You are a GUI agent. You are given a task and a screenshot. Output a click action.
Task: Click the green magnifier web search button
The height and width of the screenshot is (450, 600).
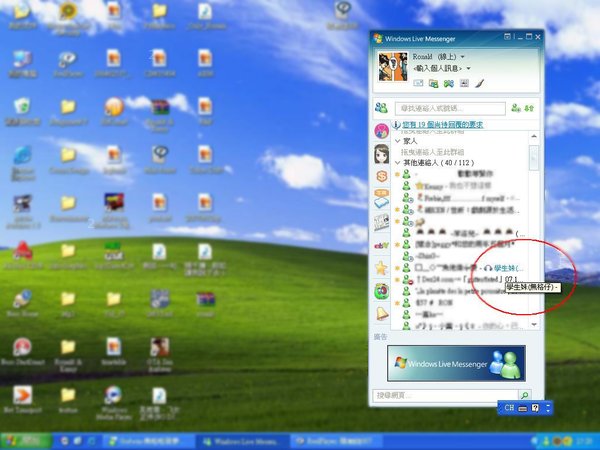525,395
